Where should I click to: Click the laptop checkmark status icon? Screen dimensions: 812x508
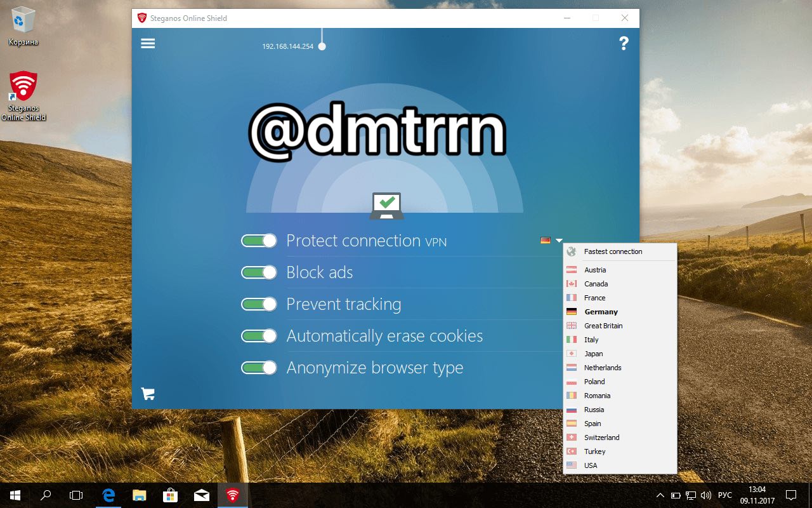coord(386,206)
